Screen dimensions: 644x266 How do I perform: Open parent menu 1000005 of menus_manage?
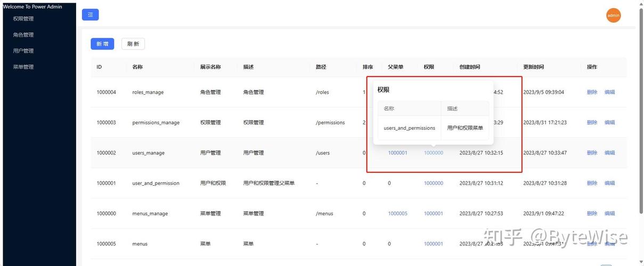[x=397, y=213]
